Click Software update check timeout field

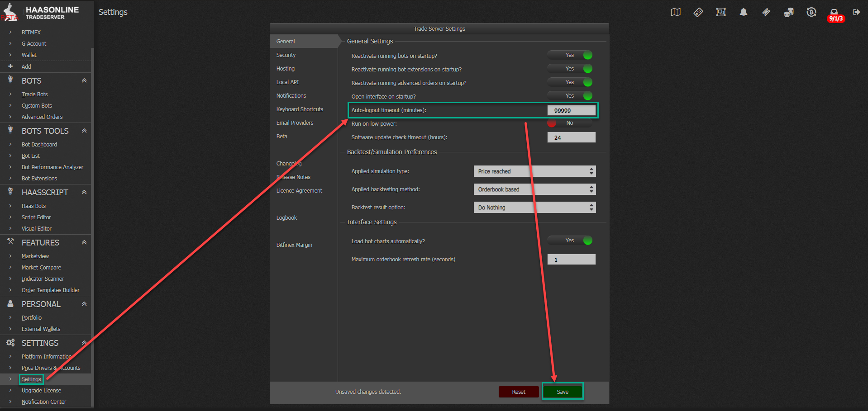click(571, 137)
